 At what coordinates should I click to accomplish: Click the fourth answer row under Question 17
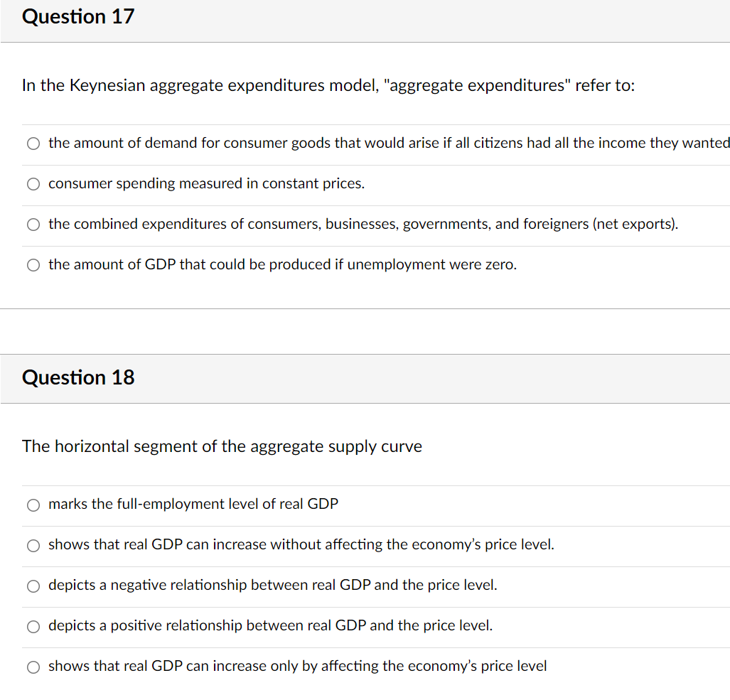pos(281,265)
